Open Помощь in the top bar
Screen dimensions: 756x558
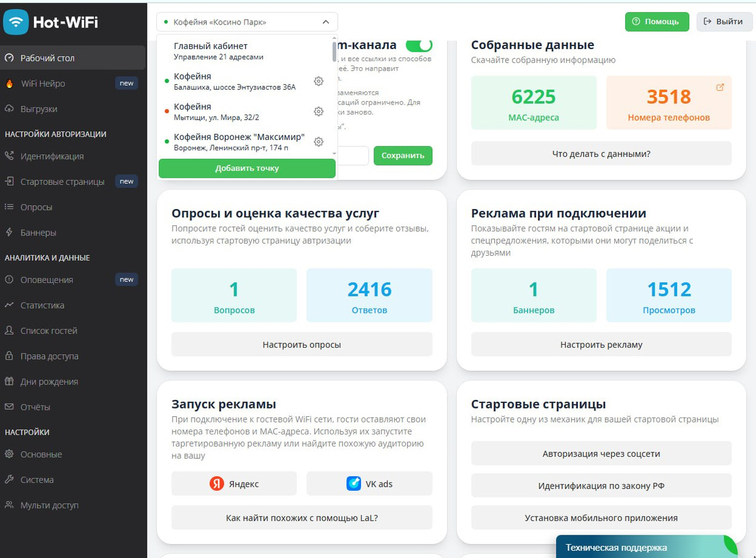(657, 21)
